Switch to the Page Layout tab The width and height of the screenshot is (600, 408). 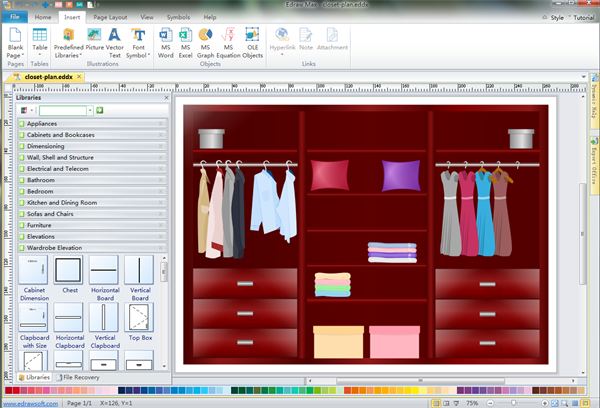point(110,18)
